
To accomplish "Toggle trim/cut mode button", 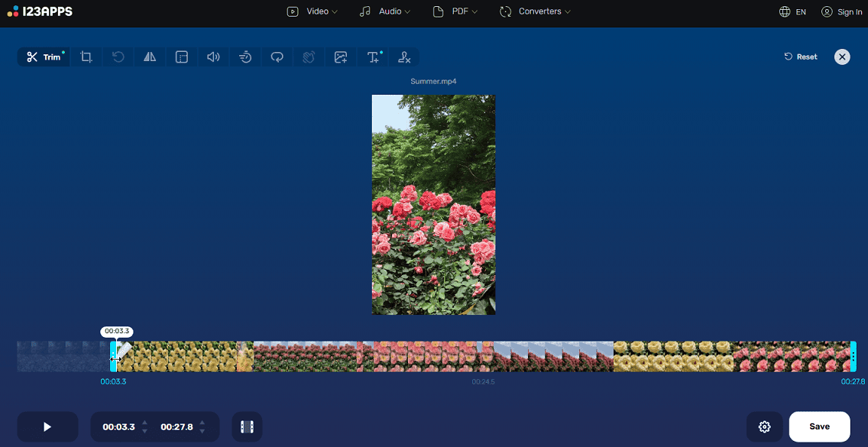I will (x=247, y=426).
